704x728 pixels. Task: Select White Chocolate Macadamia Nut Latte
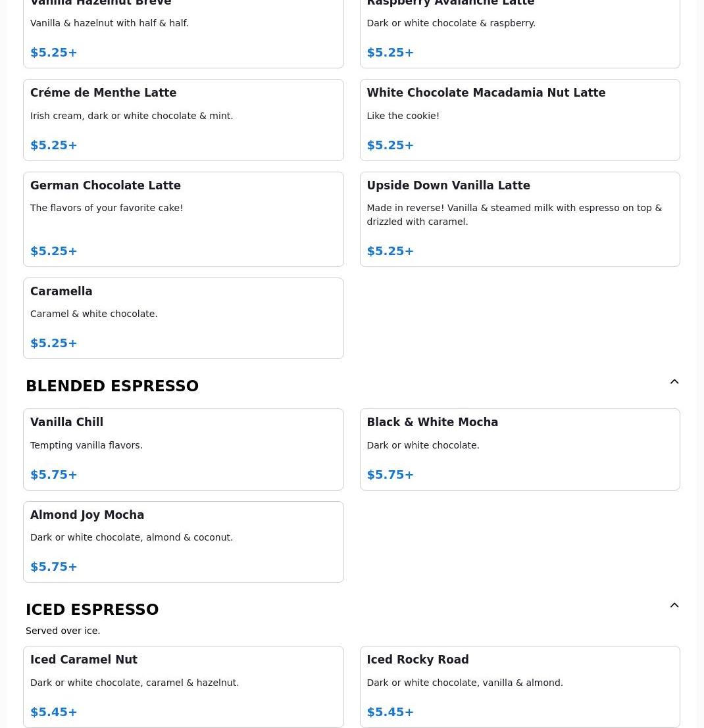(519, 120)
